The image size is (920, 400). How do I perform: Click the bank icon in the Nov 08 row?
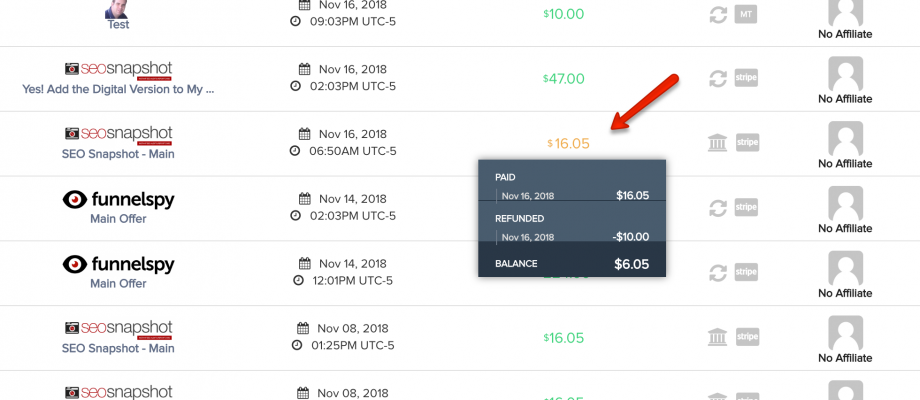click(x=716, y=337)
